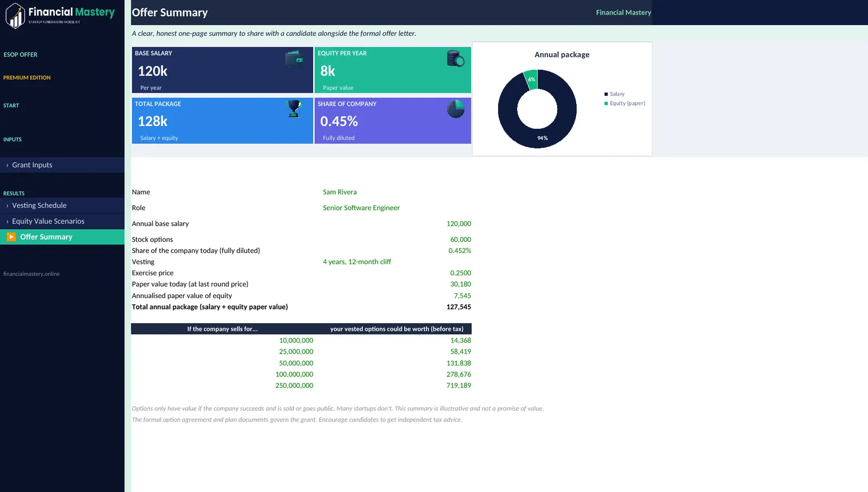The height and width of the screenshot is (492, 868).
Task: Click the orange play icon beside Offer Summary
Action: (x=11, y=237)
